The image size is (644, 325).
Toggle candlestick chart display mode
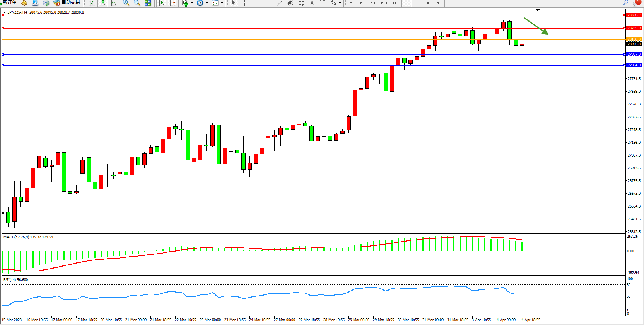pyautogui.click(x=102, y=3)
